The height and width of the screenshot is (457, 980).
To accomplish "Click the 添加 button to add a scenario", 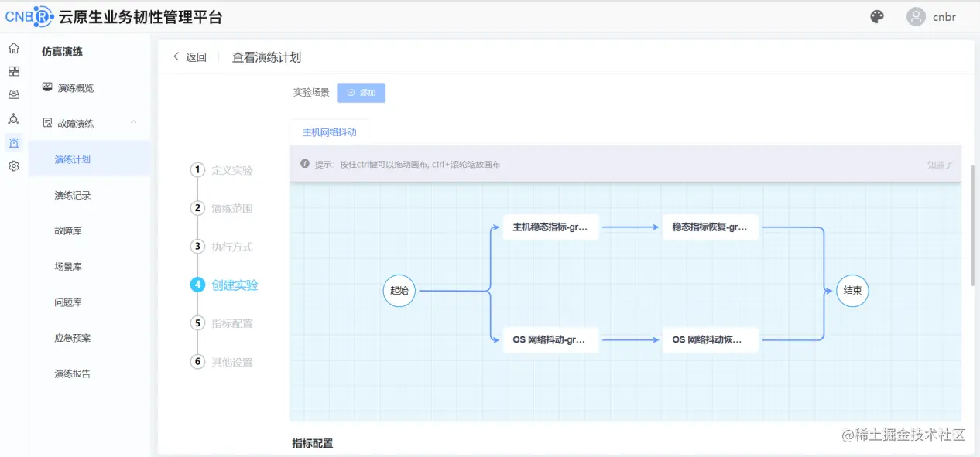I will [x=362, y=92].
